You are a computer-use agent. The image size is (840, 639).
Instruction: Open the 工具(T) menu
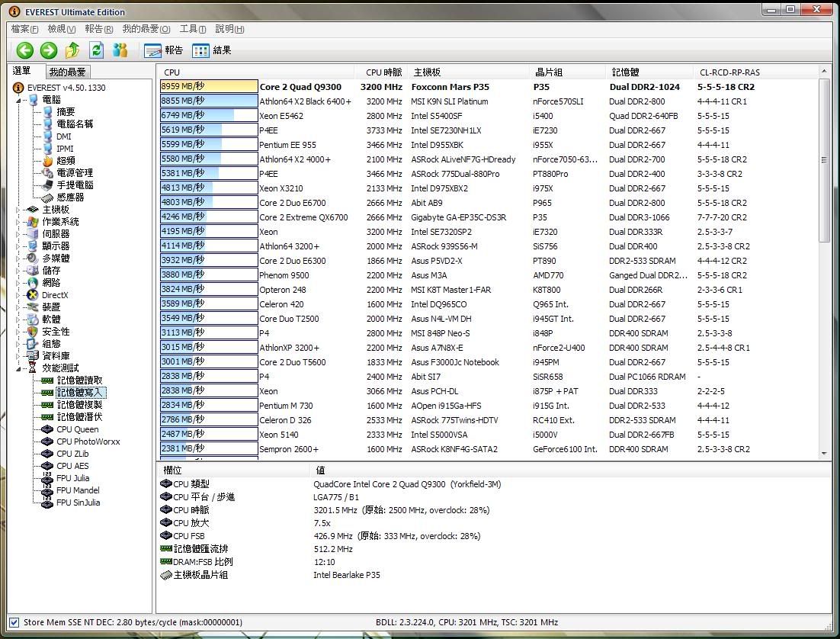(192, 29)
